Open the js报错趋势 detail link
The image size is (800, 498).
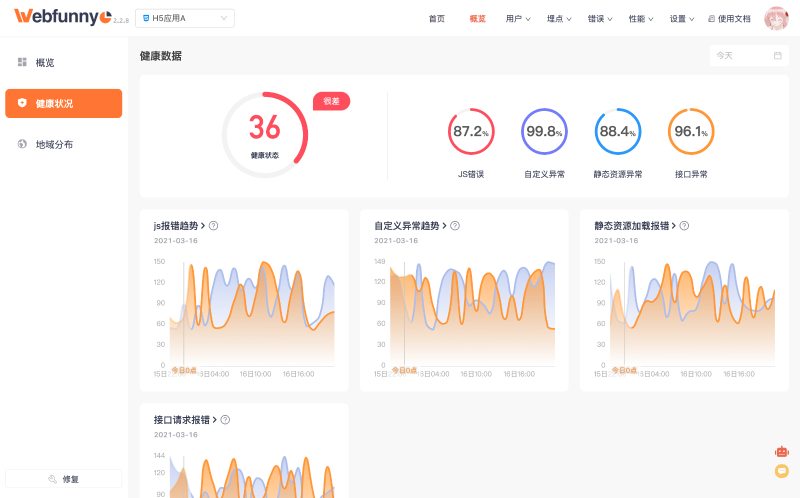[179, 226]
